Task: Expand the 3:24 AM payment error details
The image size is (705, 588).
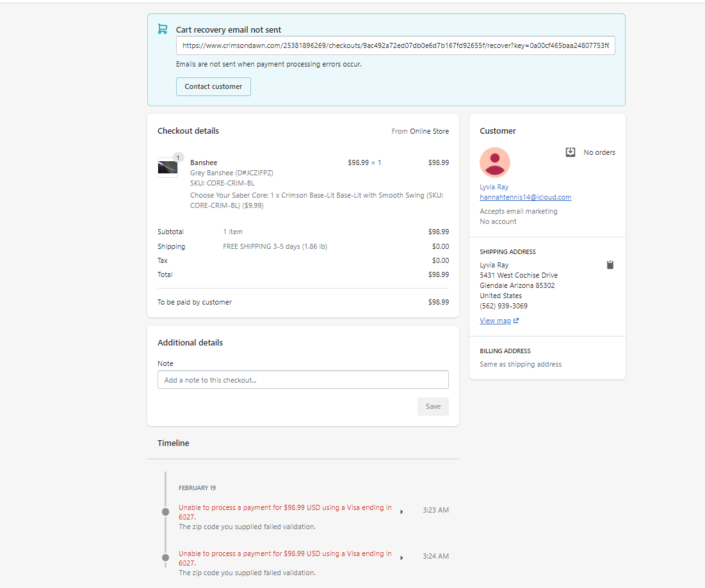Action: [401, 558]
